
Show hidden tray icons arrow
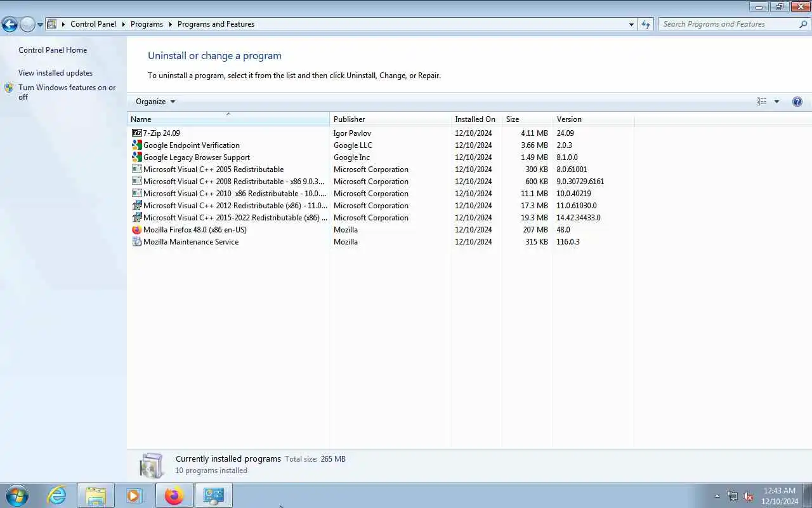pos(717,496)
